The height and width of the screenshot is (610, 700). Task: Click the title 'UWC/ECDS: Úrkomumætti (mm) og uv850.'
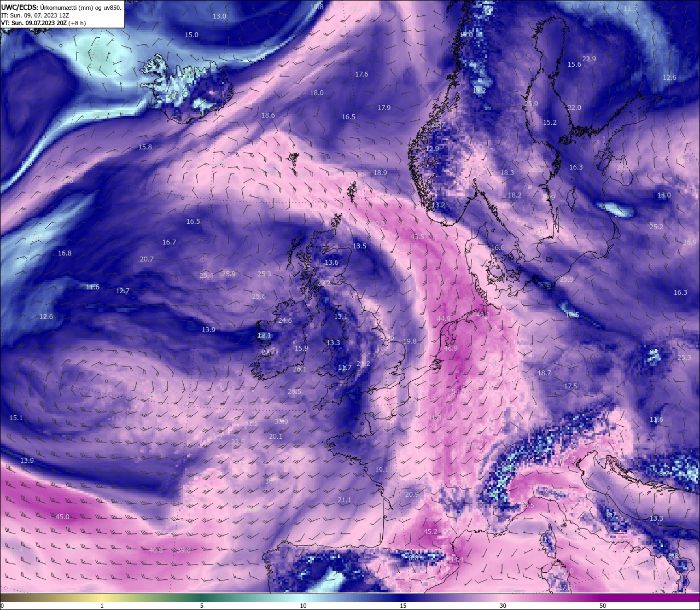click(x=61, y=8)
